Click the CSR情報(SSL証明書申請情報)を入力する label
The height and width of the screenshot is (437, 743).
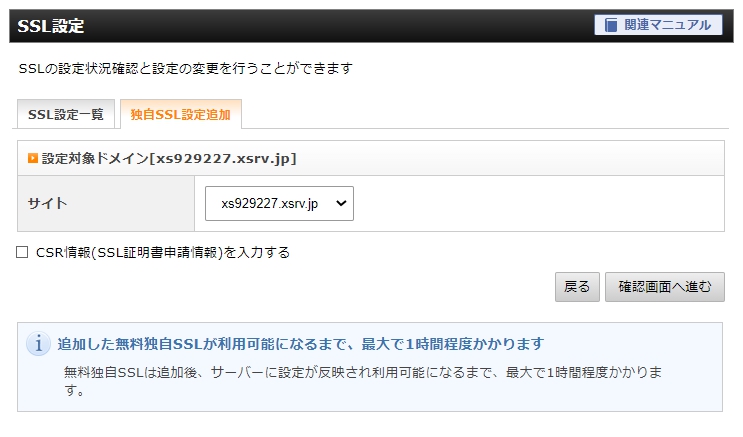tap(162, 253)
